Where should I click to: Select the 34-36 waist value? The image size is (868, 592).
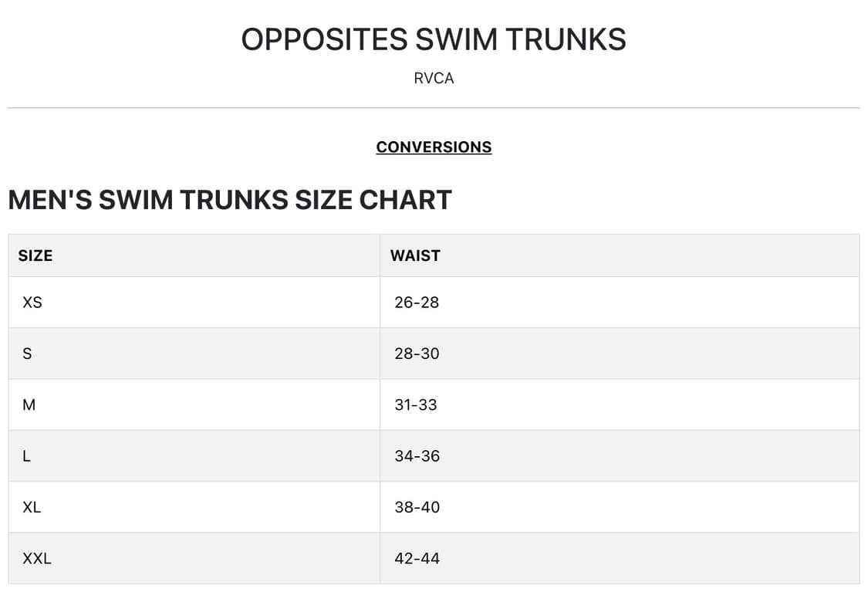[x=417, y=455]
